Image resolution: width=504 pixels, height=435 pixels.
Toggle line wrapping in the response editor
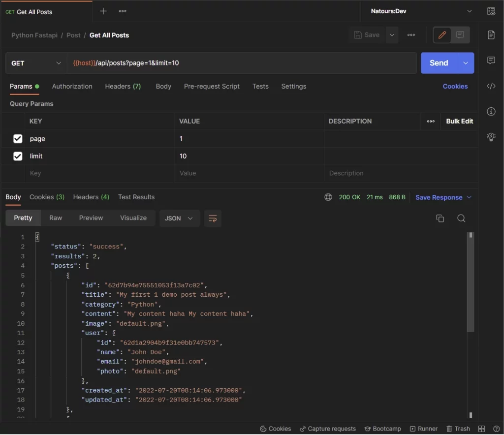point(213,218)
